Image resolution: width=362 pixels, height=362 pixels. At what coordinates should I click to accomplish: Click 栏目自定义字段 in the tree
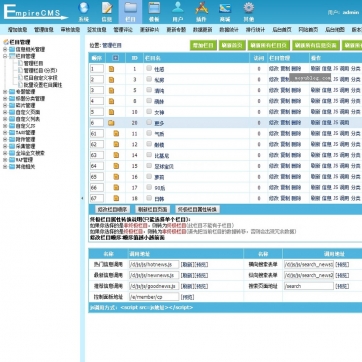(x=40, y=77)
